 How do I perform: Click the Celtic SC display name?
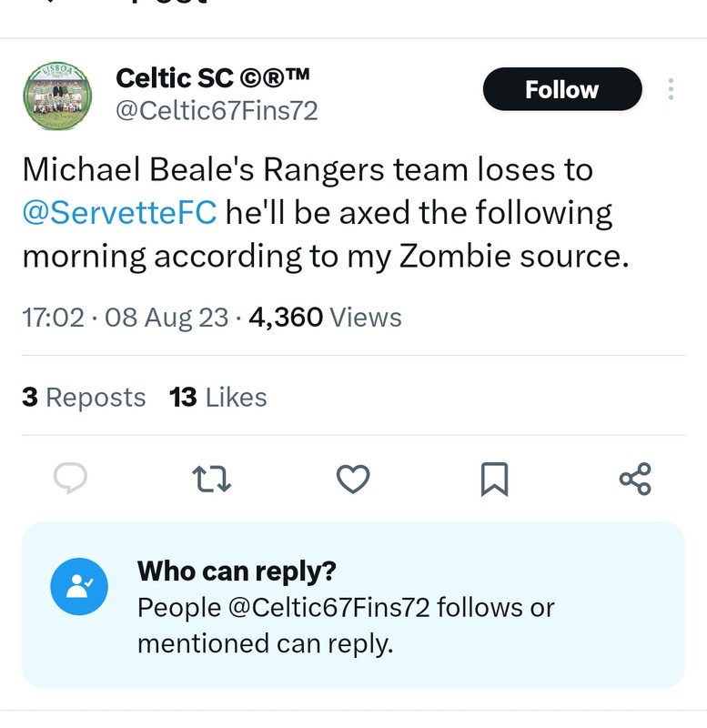pyautogui.click(x=213, y=79)
